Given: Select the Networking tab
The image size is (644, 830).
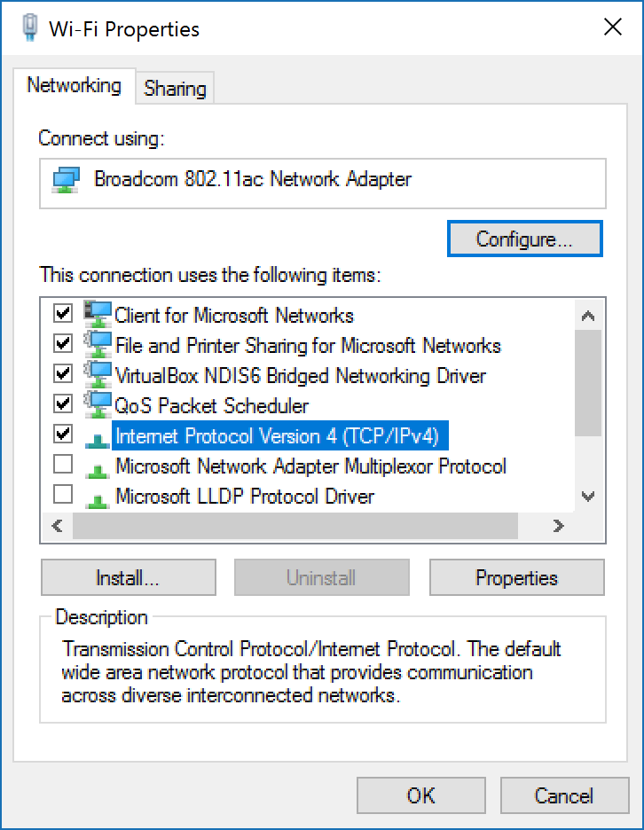Looking at the screenshot, I should pyautogui.click(x=75, y=86).
